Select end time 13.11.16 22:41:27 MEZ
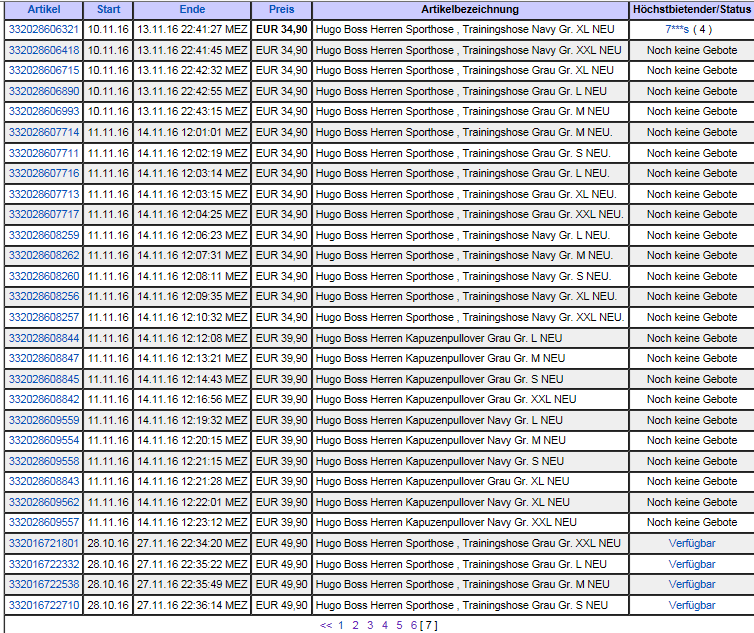The image size is (754, 633). coord(192,29)
